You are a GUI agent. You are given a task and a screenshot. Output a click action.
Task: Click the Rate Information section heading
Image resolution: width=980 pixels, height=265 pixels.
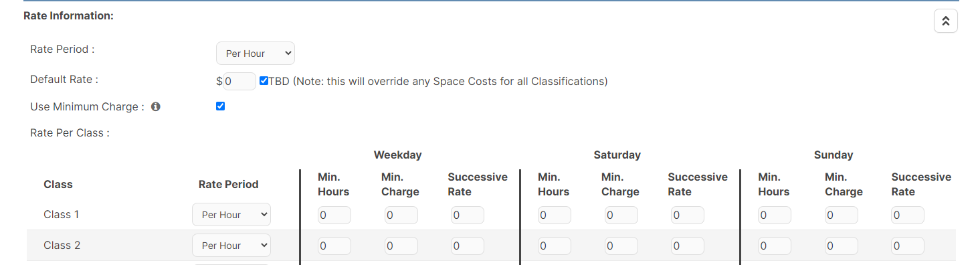pos(68,15)
